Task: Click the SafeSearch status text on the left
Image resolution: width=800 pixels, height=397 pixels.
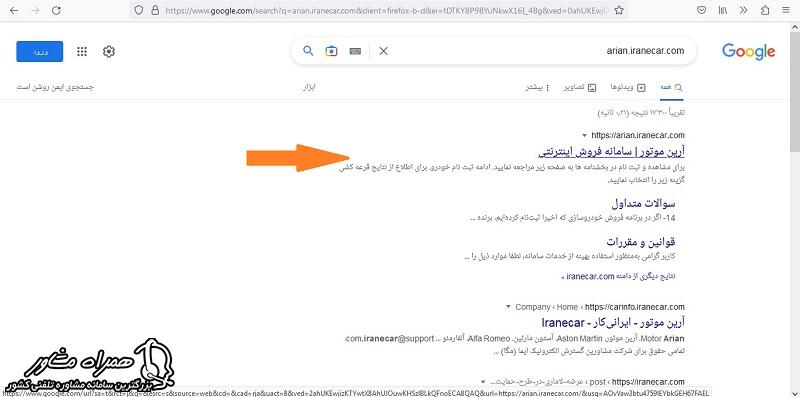Action: click(x=56, y=87)
